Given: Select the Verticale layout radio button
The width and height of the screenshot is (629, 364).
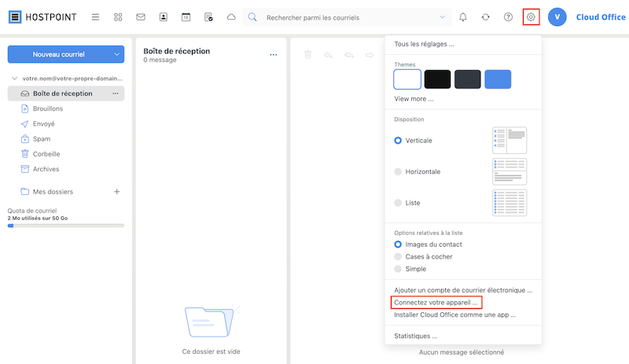Looking at the screenshot, I should point(398,141).
